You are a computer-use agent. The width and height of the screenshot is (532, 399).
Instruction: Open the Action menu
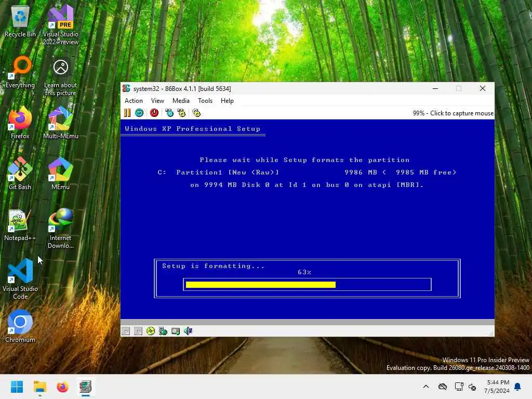[134, 101]
